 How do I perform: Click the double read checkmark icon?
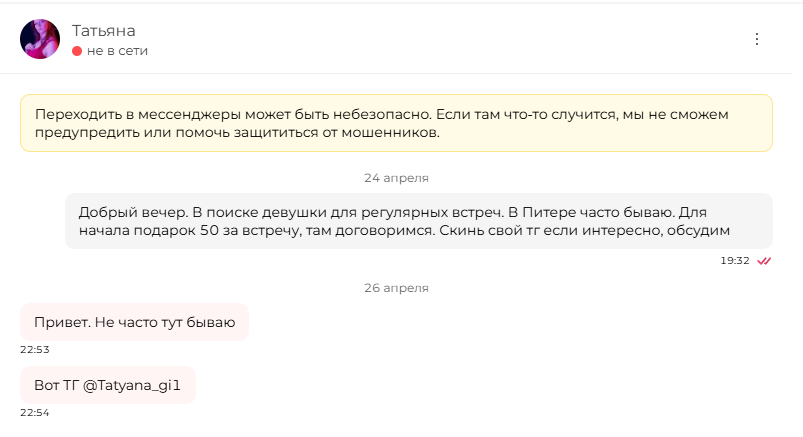(764, 261)
